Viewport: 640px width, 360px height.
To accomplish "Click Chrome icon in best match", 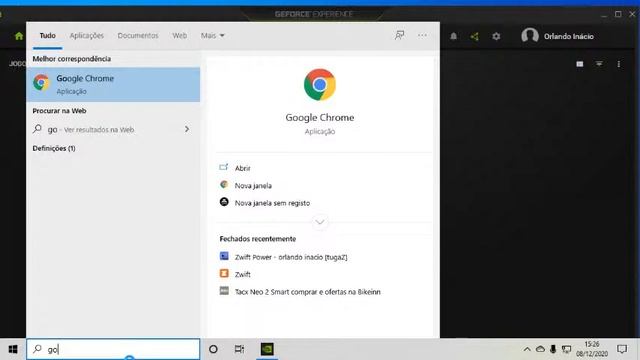I will pos(41,83).
